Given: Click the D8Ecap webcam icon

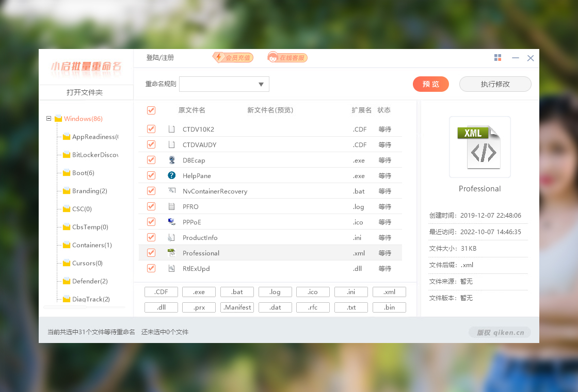Looking at the screenshot, I should coord(171,160).
